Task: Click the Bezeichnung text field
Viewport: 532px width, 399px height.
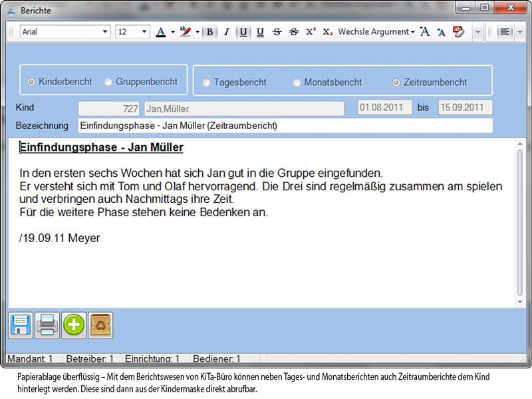Action: click(285, 126)
